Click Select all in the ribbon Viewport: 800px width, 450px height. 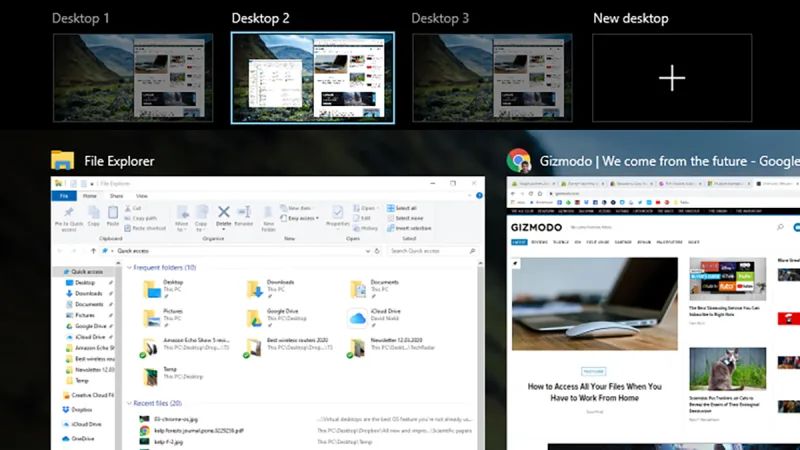[402, 208]
